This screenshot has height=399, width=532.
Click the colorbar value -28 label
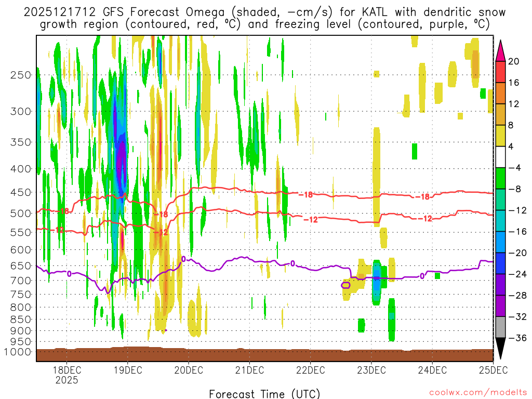pos(517,296)
